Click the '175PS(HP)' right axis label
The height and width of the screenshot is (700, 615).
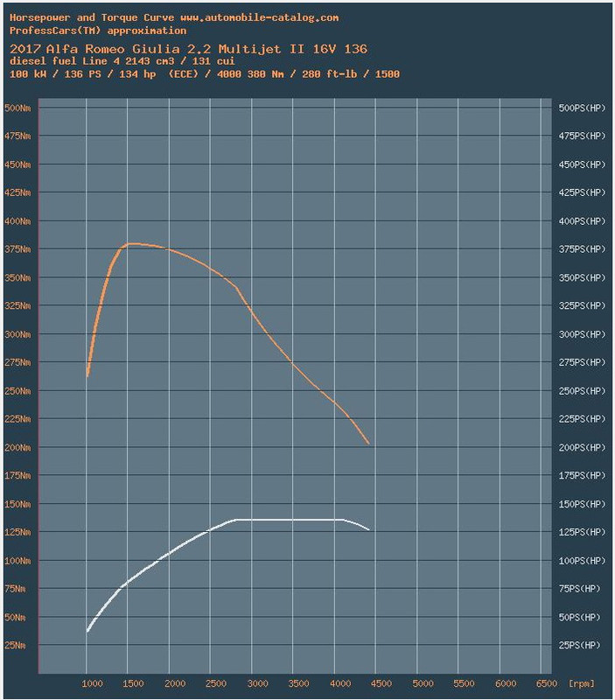point(582,476)
